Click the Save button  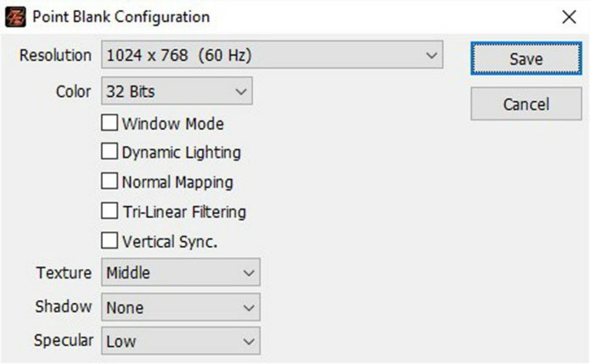coord(526,59)
